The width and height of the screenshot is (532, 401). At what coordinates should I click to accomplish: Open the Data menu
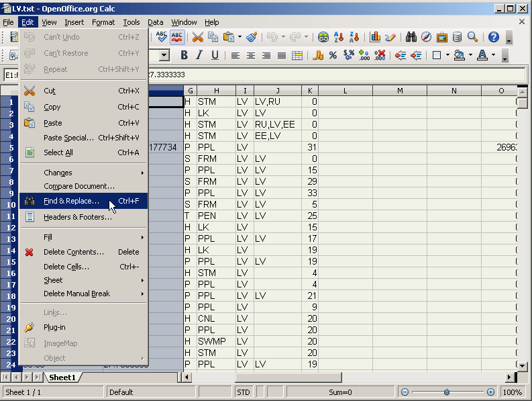[156, 22]
